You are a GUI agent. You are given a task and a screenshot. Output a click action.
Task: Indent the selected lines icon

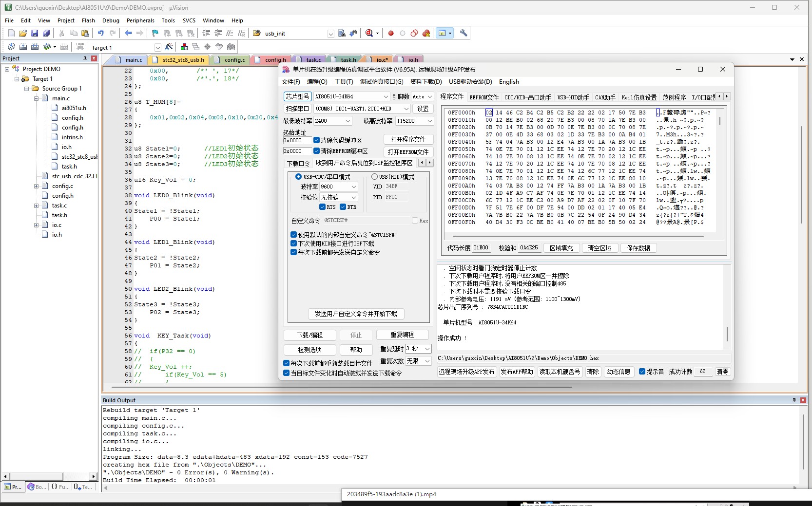pyautogui.click(x=206, y=33)
